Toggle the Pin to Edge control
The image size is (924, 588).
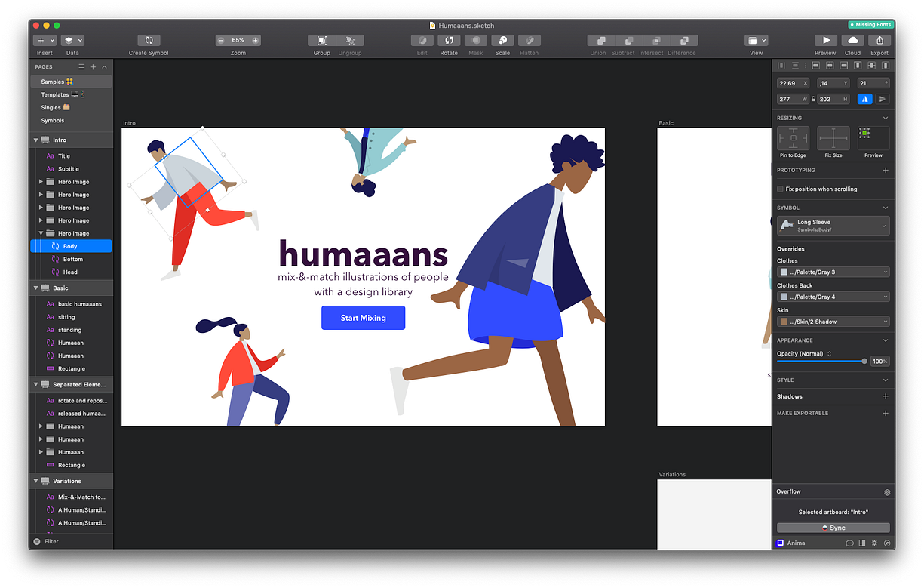click(x=793, y=138)
